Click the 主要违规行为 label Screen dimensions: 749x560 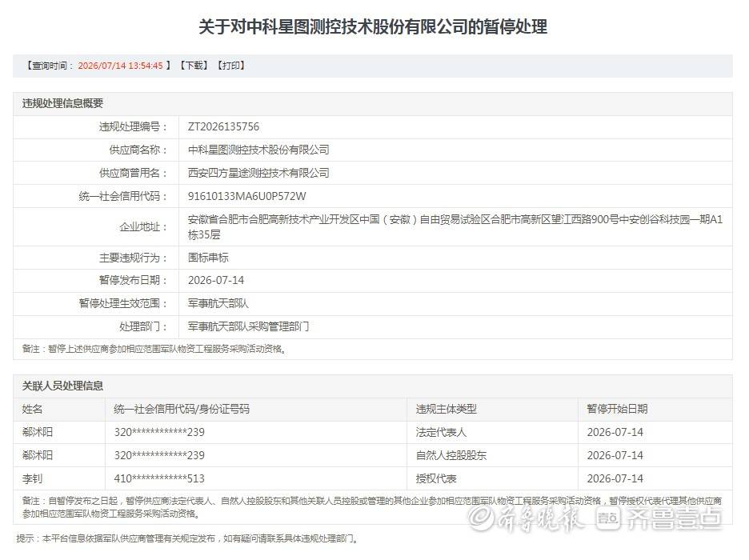tap(134, 258)
